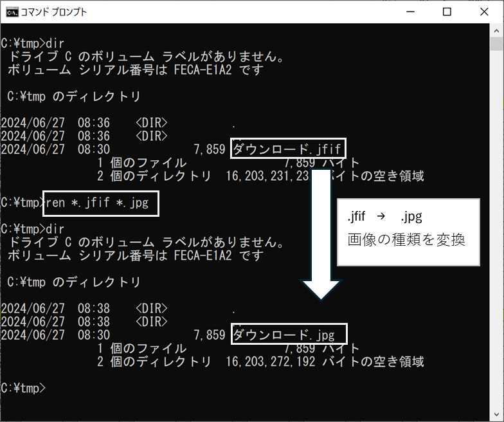Click the empty middle of the scrollbar track
Viewport: 504px width, 422px height.
[496, 225]
